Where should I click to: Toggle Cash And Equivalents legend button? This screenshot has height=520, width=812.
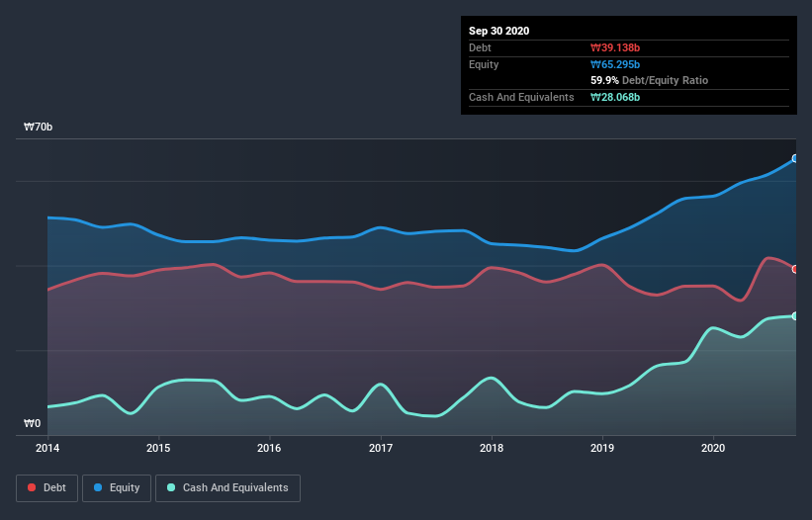click(227, 488)
